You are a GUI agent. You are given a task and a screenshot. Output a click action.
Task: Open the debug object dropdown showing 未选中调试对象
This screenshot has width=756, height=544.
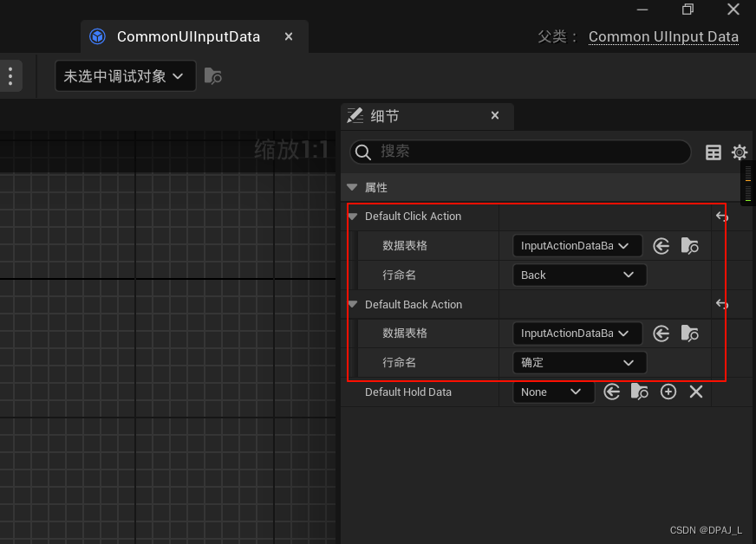[x=125, y=75]
